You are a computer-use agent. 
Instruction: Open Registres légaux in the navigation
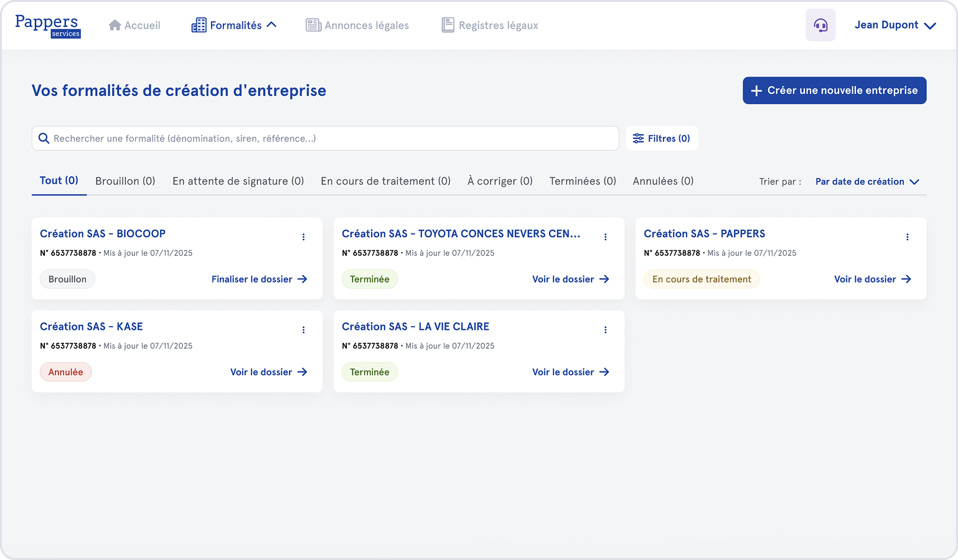pos(490,26)
